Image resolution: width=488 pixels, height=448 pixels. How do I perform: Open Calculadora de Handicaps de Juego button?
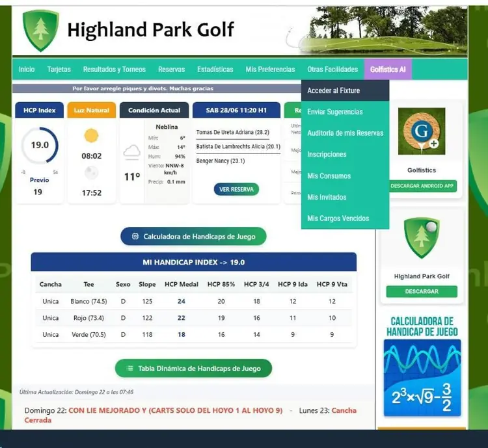193,237
